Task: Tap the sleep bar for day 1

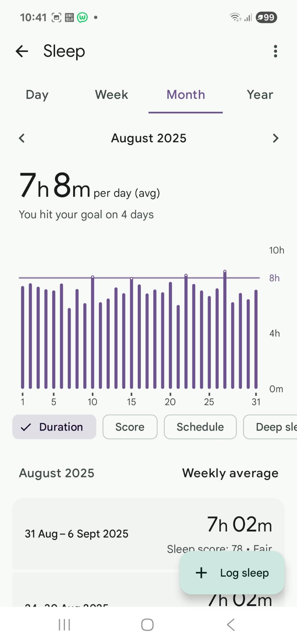Action: [23, 337]
